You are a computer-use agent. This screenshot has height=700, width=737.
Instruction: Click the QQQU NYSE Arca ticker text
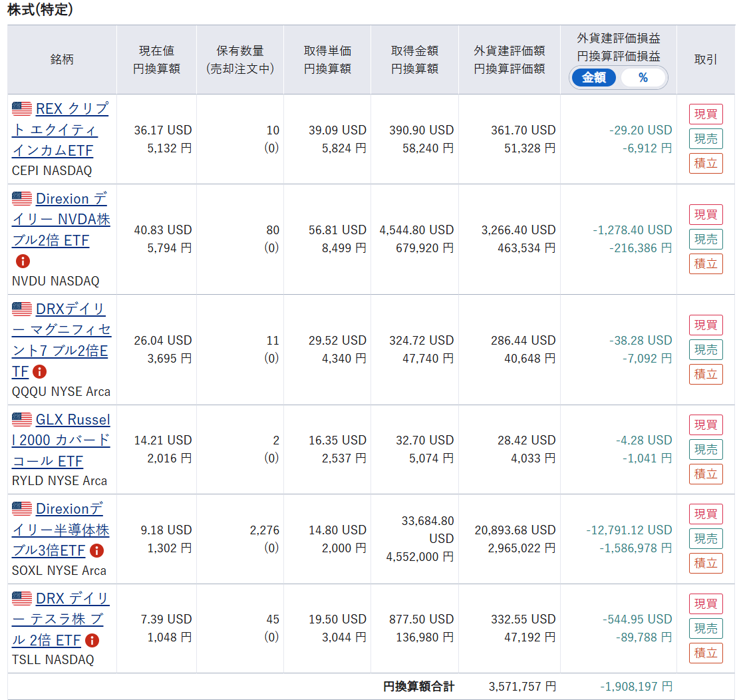click(61, 392)
